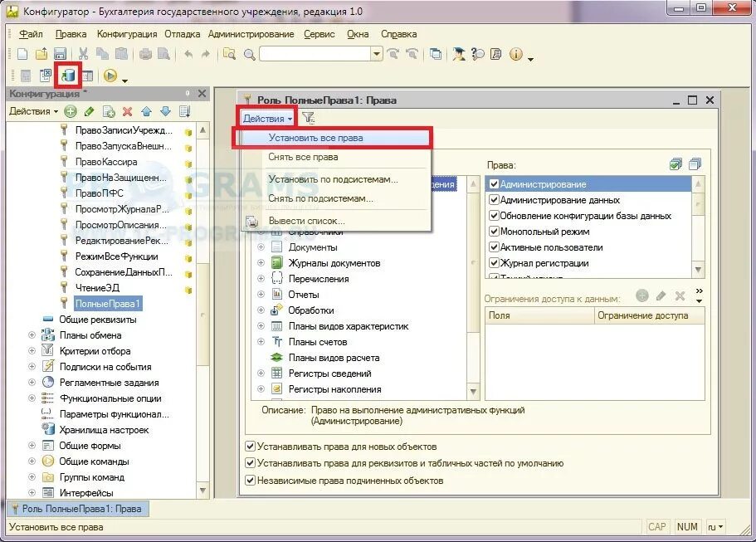Viewport: 756px width, 542px height.
Task: Click the Copy icon in main toolbar
Action: point(102,54)
